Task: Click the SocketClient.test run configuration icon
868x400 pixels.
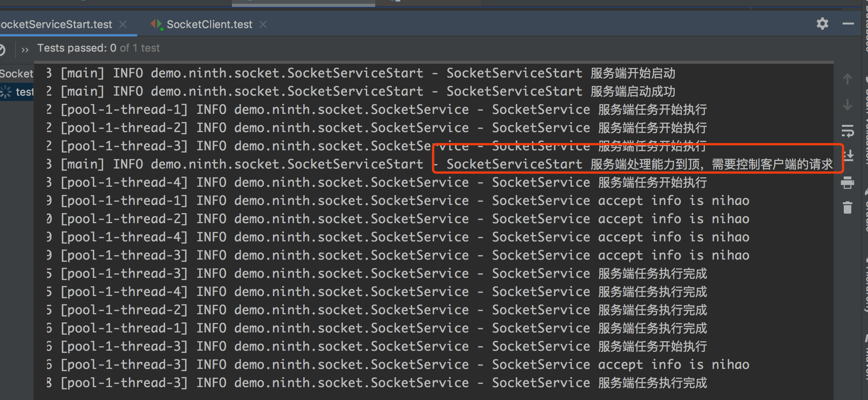Action: point(155,24)
